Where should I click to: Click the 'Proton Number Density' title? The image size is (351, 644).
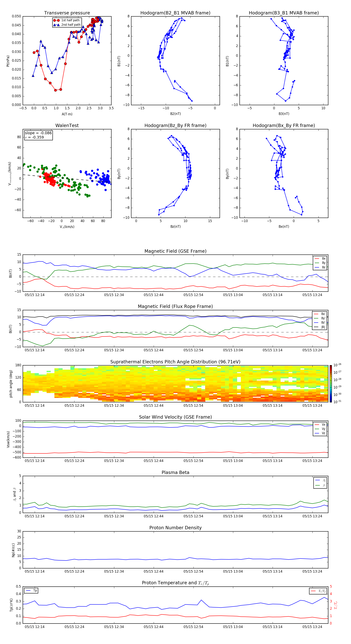(175, 528)
